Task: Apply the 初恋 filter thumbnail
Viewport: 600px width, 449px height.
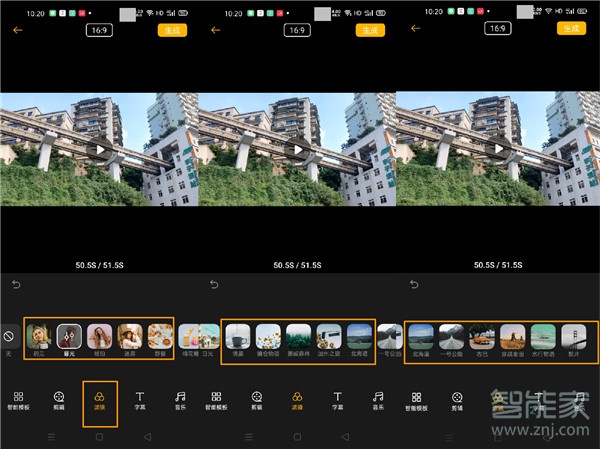Action: [x=40, y=336]
